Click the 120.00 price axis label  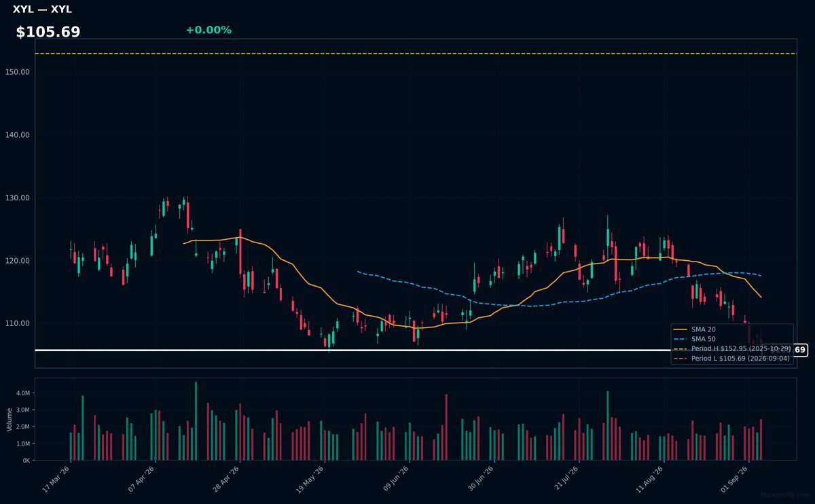pyautogui.click(x=17, y=261)
